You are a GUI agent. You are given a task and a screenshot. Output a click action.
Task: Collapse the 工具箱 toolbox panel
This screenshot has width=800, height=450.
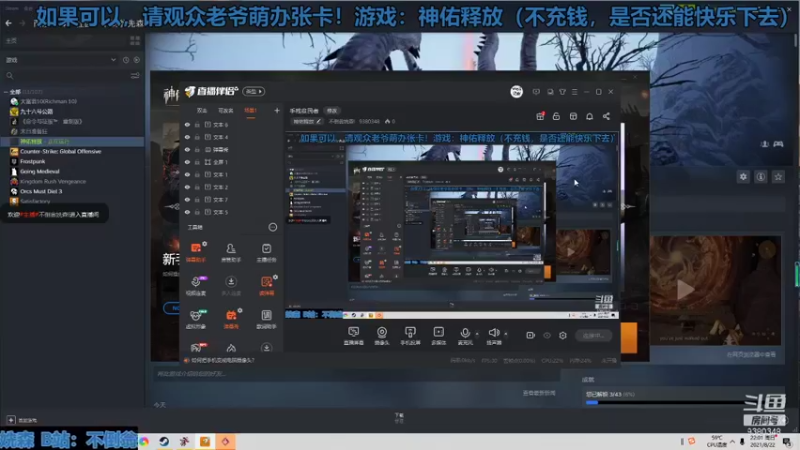click(273, 227)
